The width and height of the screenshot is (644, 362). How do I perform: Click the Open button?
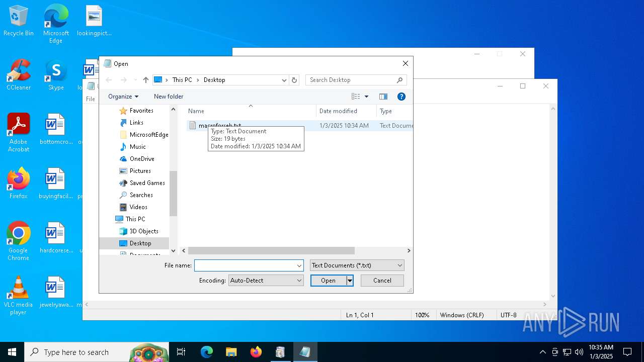tap(328, 281)
